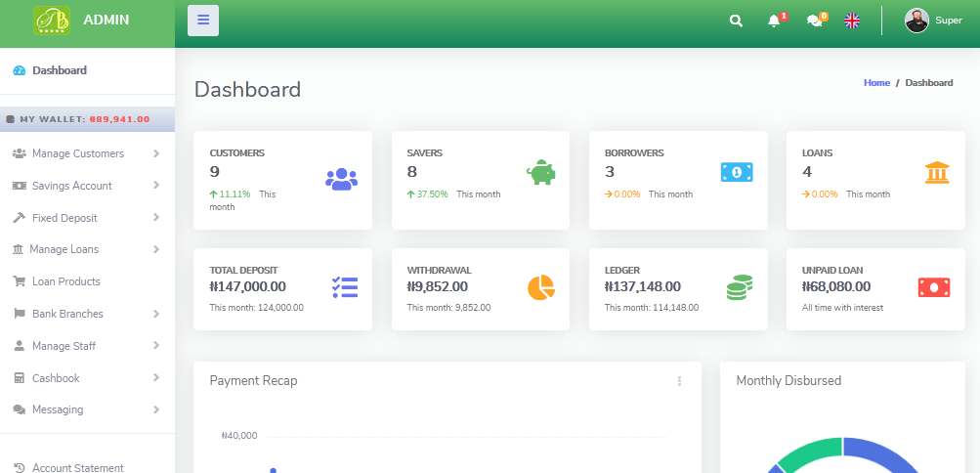Click the UK flag language selector
This screenshot has height=473, width=980.
[852, 21]
